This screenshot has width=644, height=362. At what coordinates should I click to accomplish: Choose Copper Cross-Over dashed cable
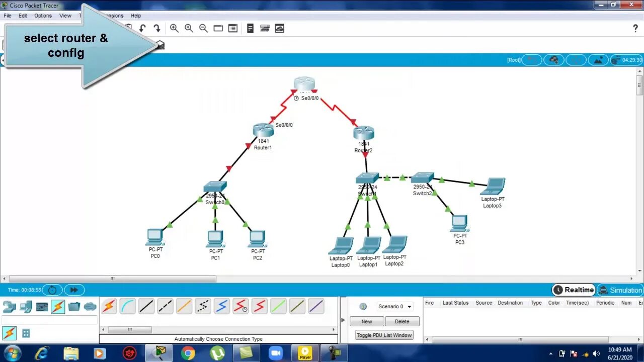[x=166, y=306]
